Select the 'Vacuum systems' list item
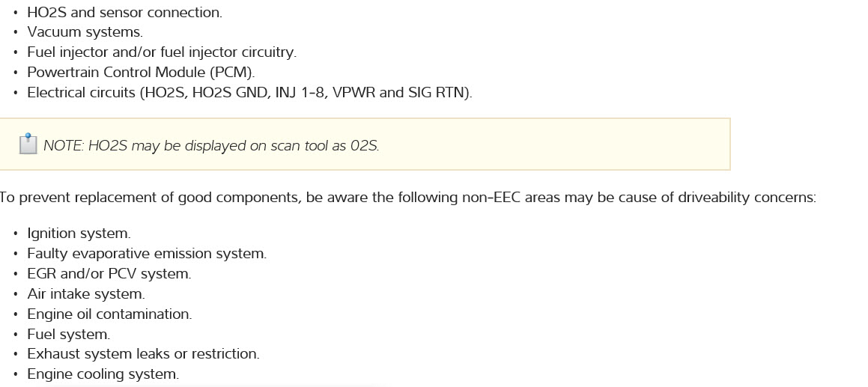868x387 pixels. 85,32
